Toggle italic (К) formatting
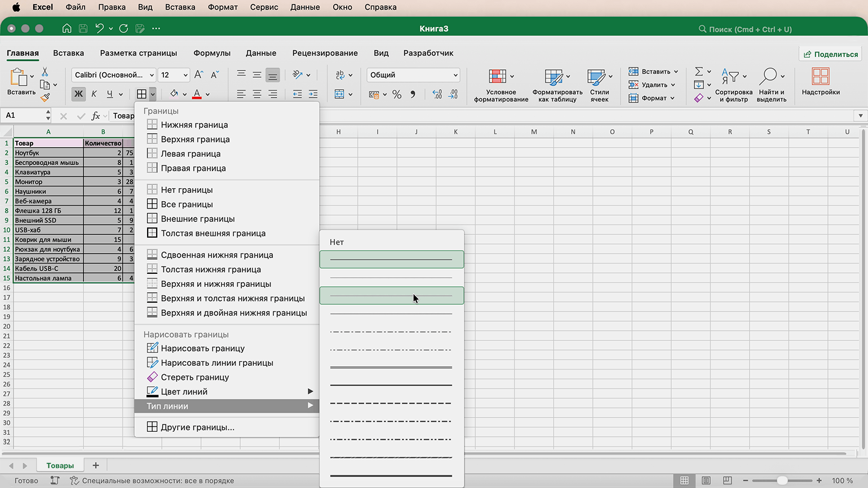Image resolution: width=868 pixels, height=488 pixels. [94, 94]
